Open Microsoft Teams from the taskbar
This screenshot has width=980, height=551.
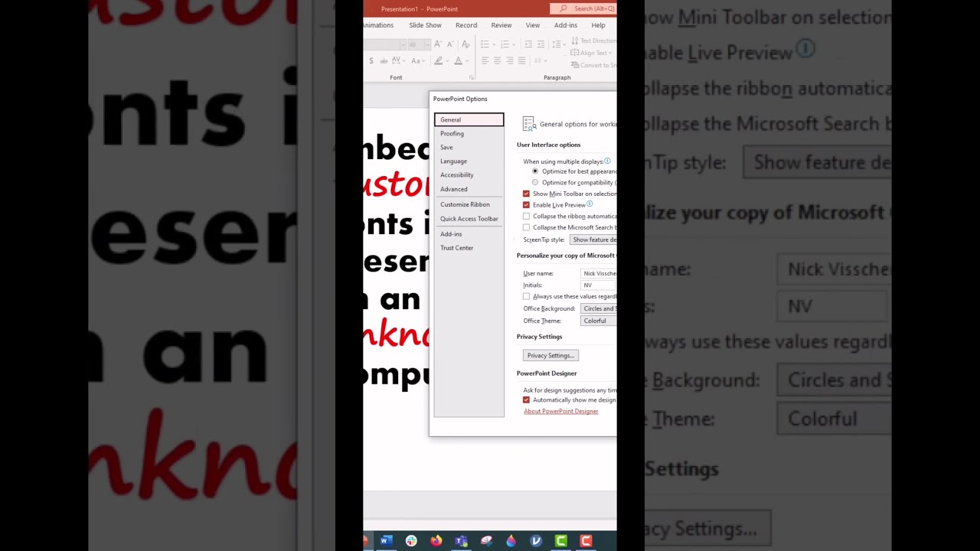tap(461, 541)
